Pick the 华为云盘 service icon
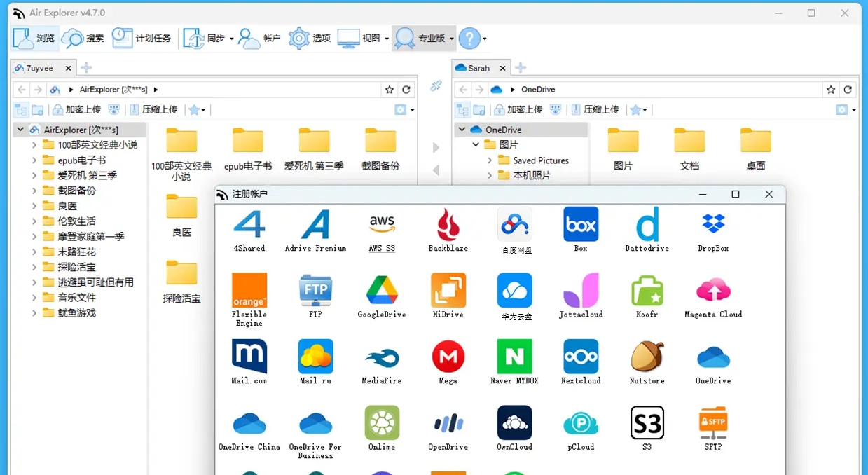The width and height of the screenshot is (868, 475). coord(515,290)
